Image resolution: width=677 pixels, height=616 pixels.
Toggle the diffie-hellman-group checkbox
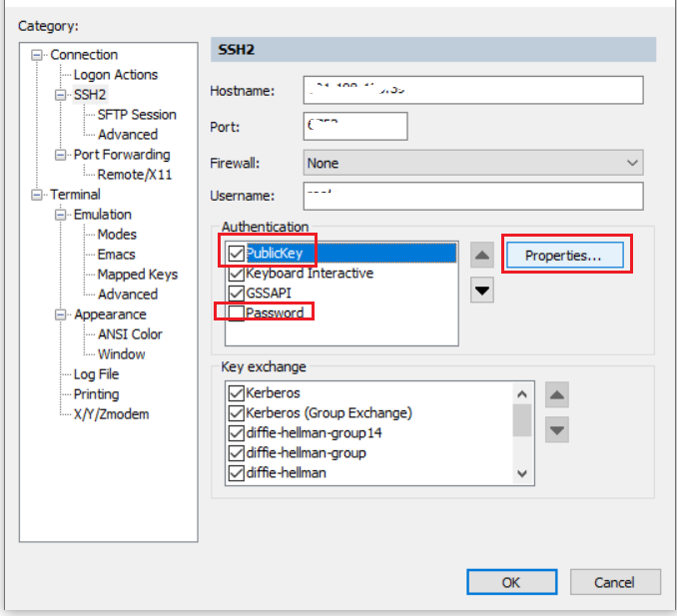coord(237,453)
